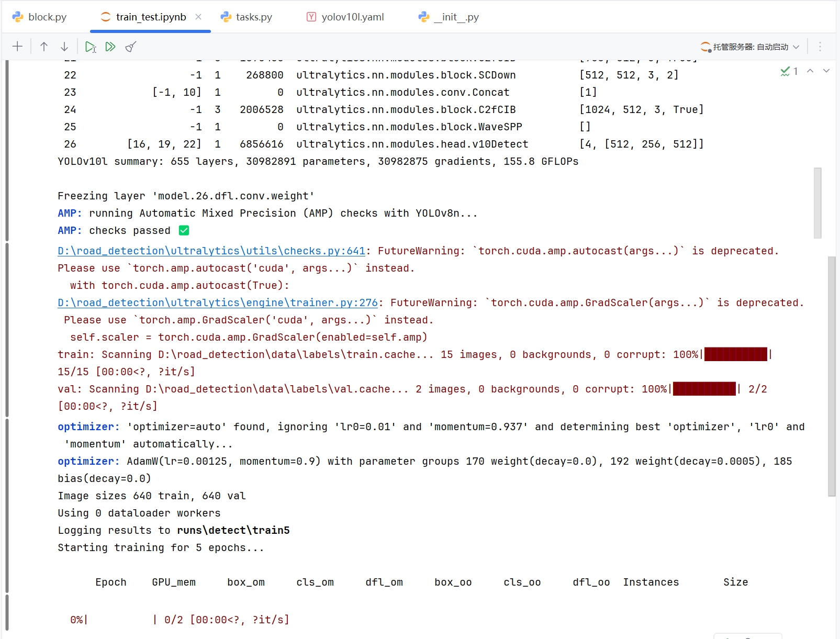Click the cell output scrollbar

817,203
